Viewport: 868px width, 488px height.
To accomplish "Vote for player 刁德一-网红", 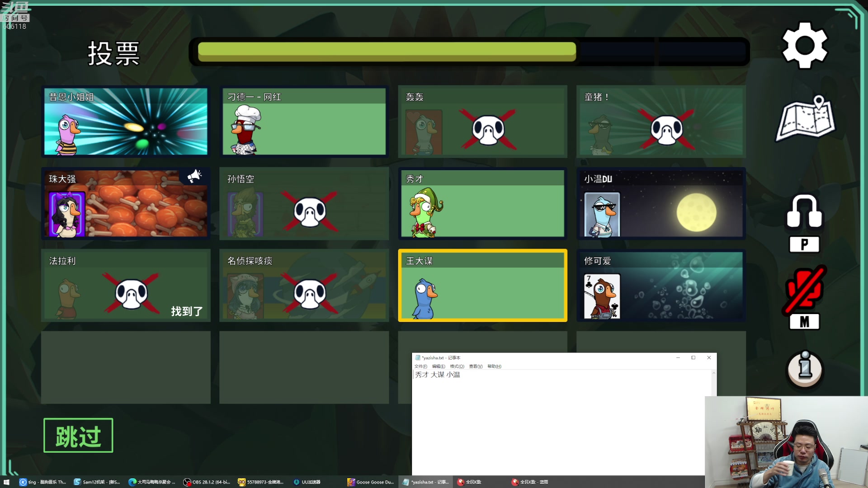I will point(304,121).
